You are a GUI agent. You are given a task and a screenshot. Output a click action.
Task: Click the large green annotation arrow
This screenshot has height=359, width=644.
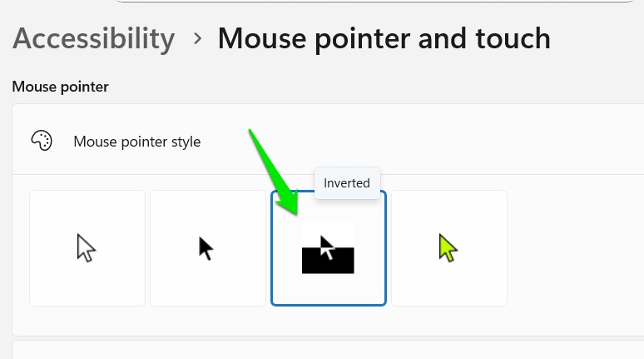[276, 177]
